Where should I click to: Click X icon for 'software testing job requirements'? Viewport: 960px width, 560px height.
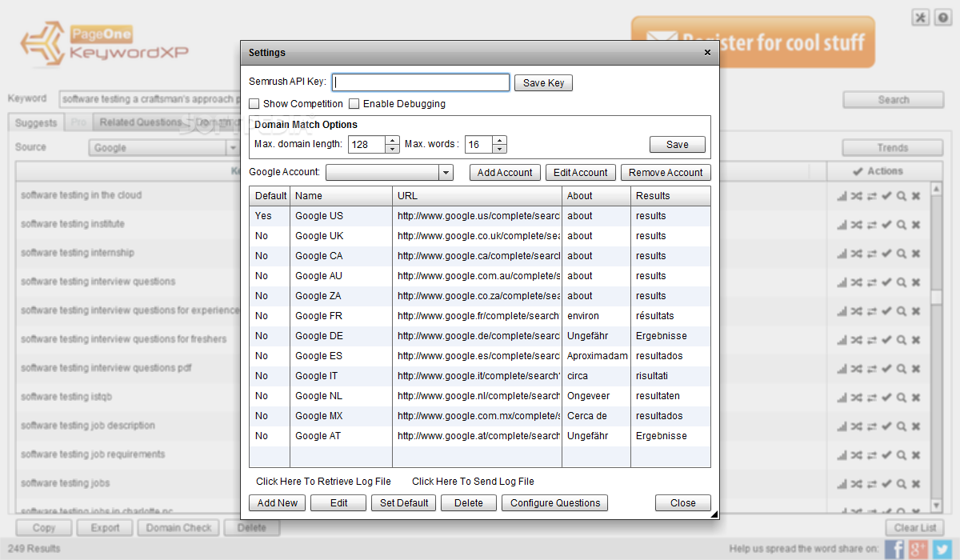[x=916, y=455]
